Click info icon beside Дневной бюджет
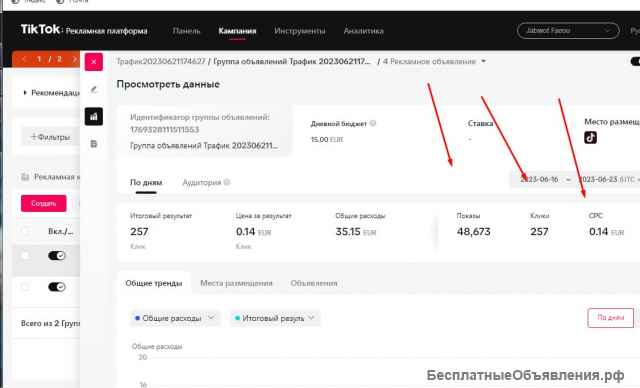This screenshot has width=640, height=388. (373, 123)
